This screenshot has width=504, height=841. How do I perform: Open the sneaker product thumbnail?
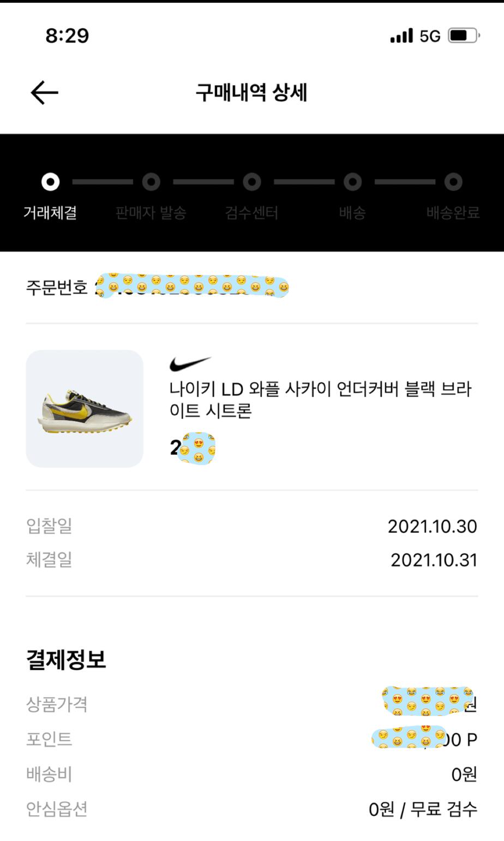point(85,409)
